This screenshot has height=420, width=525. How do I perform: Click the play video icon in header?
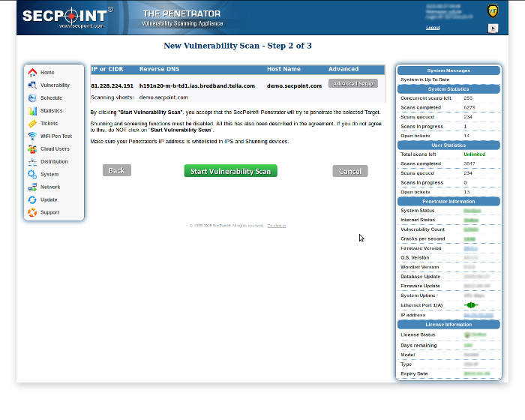(493, 28)
